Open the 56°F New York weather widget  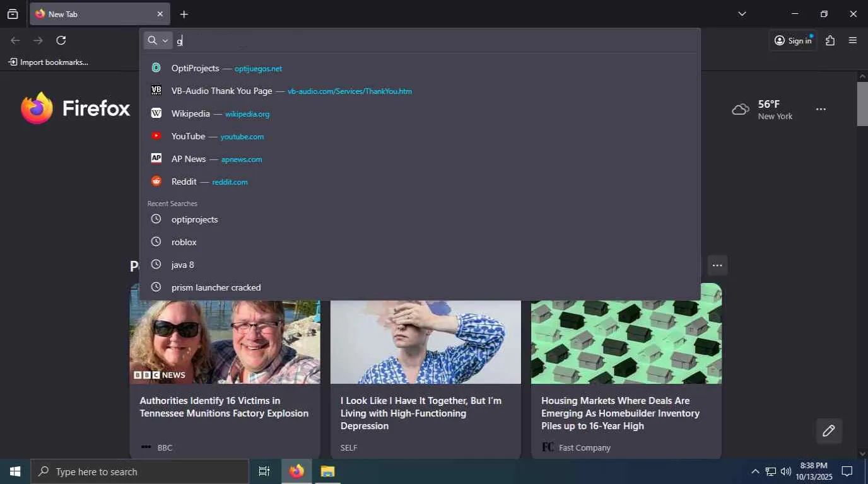[x=762, y=110]
